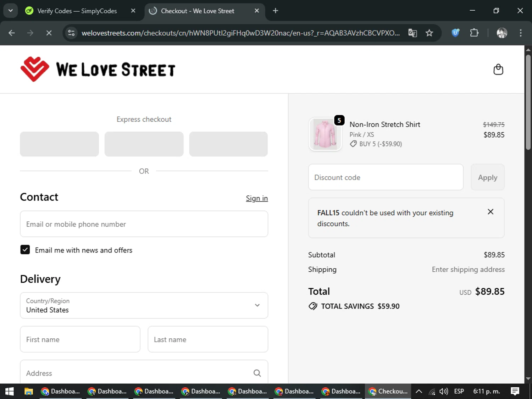Image resolution: width=532 pixels, height=399 pixels.
Task: Click the Express checkout label
Action: (x=144, y=120)
